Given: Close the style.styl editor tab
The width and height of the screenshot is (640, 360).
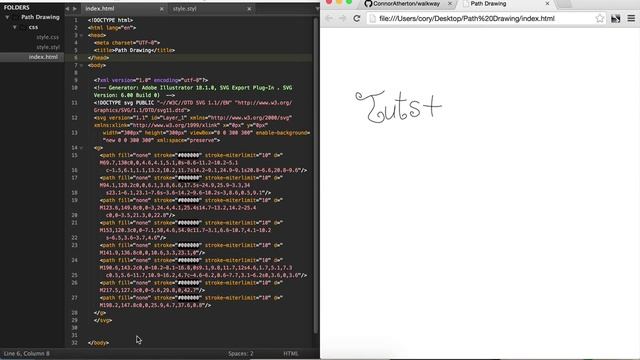Looking at the screenshot, I should point(249,9).
